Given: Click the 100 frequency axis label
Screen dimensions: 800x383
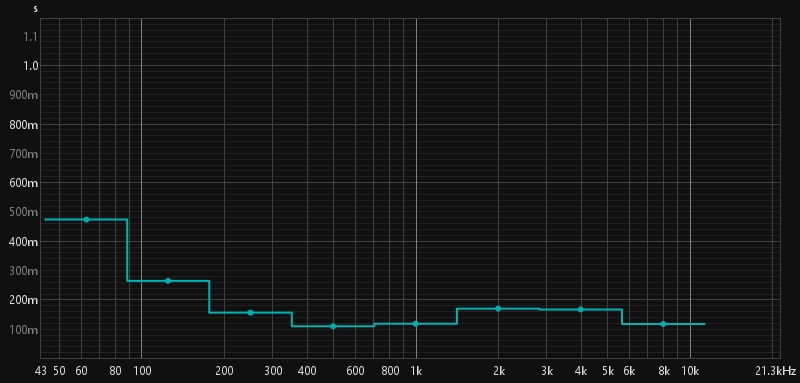Looking at the screenshot, I should (141, 370).
